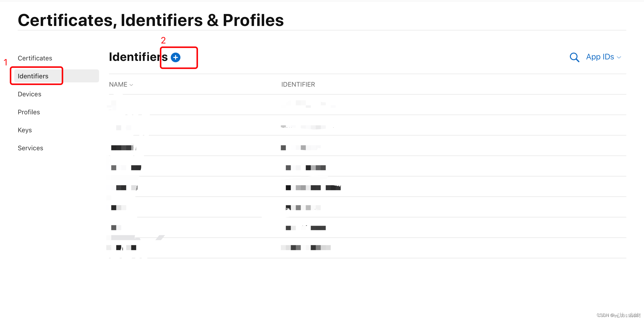Select the Services section in sidebar
The width and height of the screenshot is (644, 320).
tap(30, 148)
